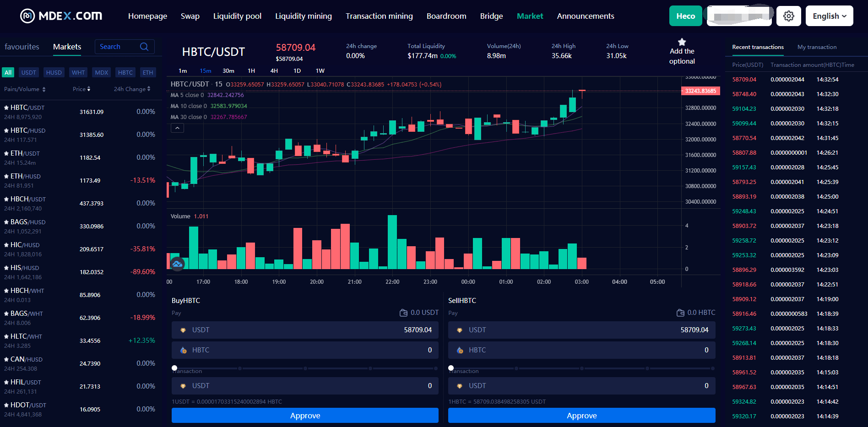Set chart interval to 1D
Viewport: 868px width, 427px height.
coord(297,71)
